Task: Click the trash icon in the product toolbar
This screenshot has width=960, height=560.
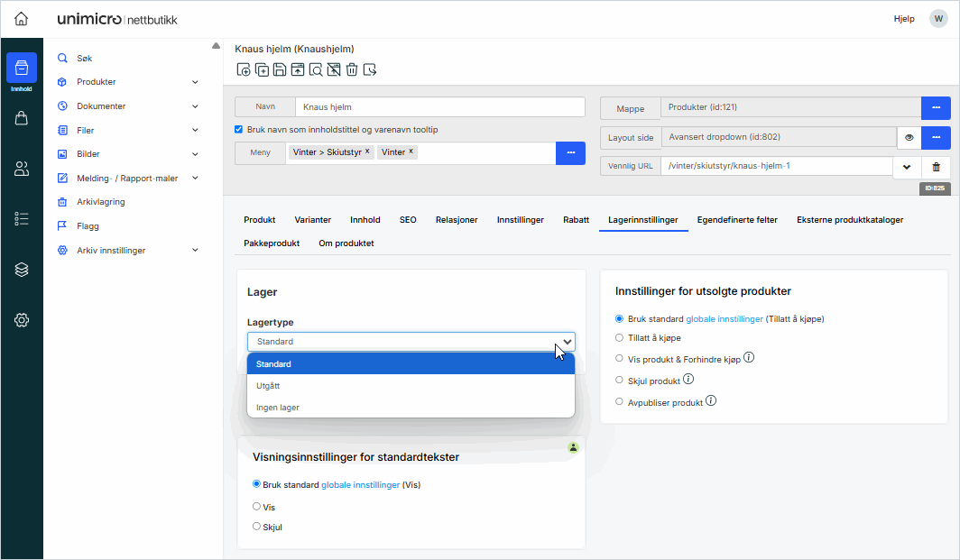Action: [352, 69]
